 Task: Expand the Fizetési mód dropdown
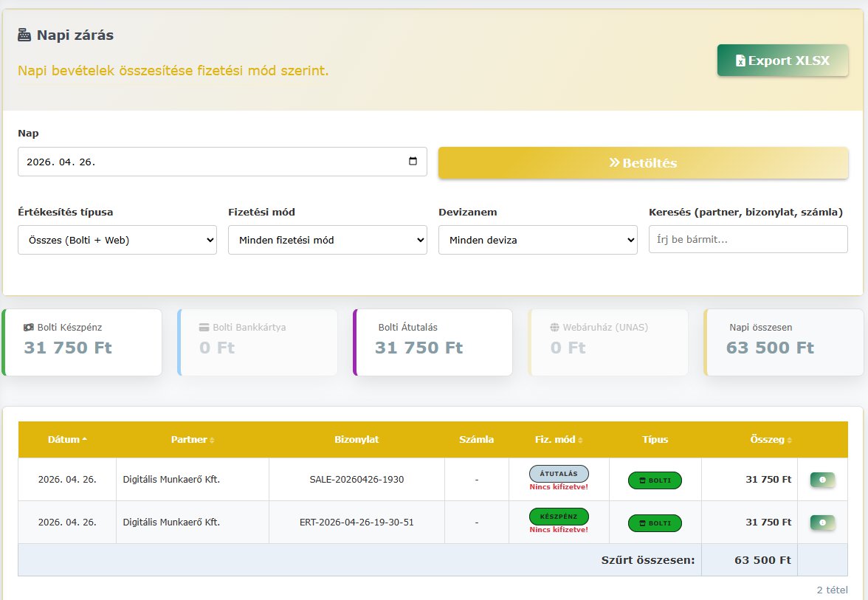(x=327, y=240)
